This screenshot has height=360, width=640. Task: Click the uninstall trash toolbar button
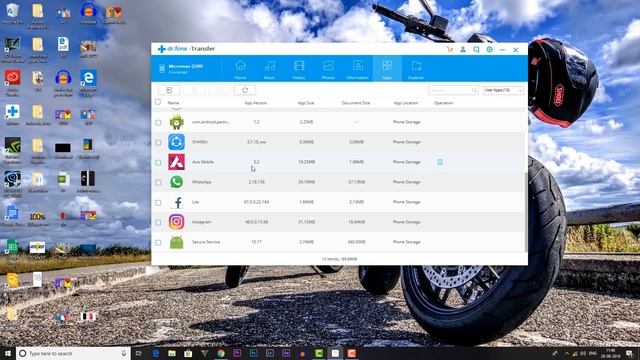[x=194, y=90]
